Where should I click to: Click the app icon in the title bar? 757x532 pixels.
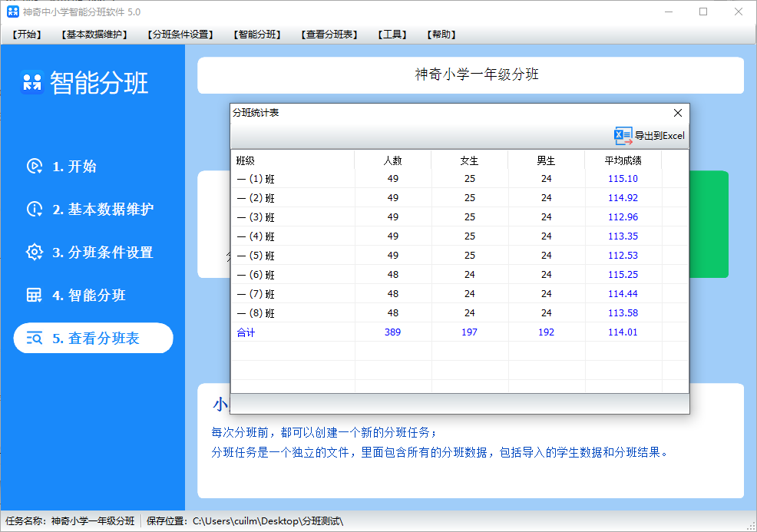[x=12, y=12]
